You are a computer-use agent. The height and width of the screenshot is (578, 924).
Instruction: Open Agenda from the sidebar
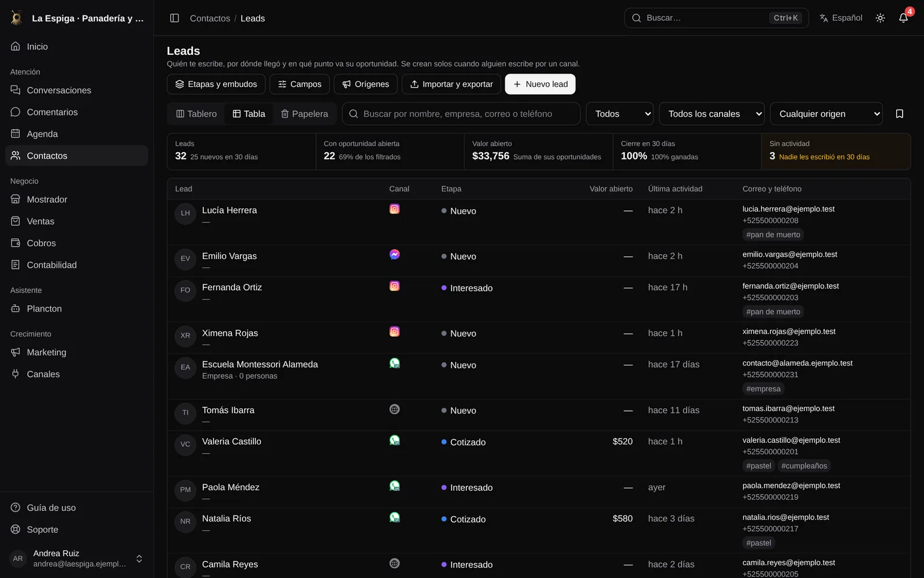pos(77,134)
